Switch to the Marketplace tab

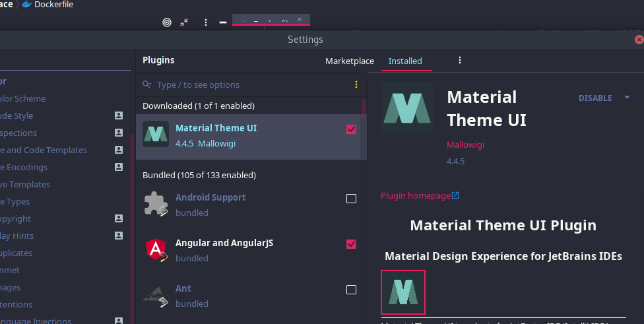pos(350,61)
